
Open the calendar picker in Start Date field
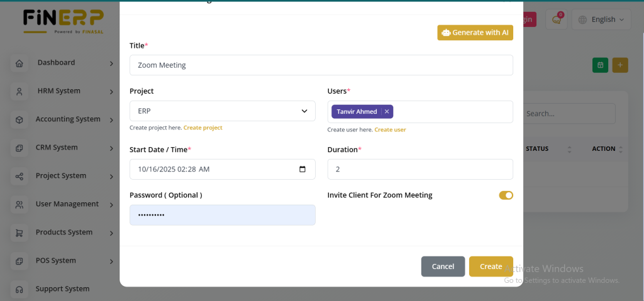(x=303, y=169)
